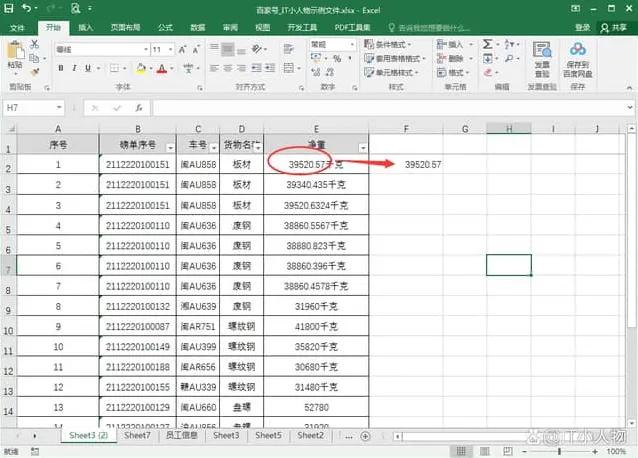638x458 pixels.
Task: Click the Borders icon
Action: click(115, 68)
